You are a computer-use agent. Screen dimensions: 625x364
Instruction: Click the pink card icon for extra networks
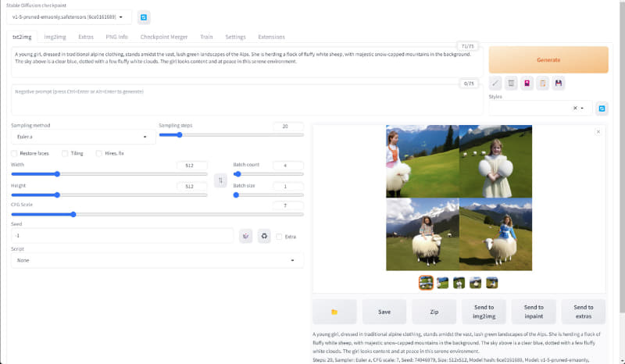click(x=527, y=84)
